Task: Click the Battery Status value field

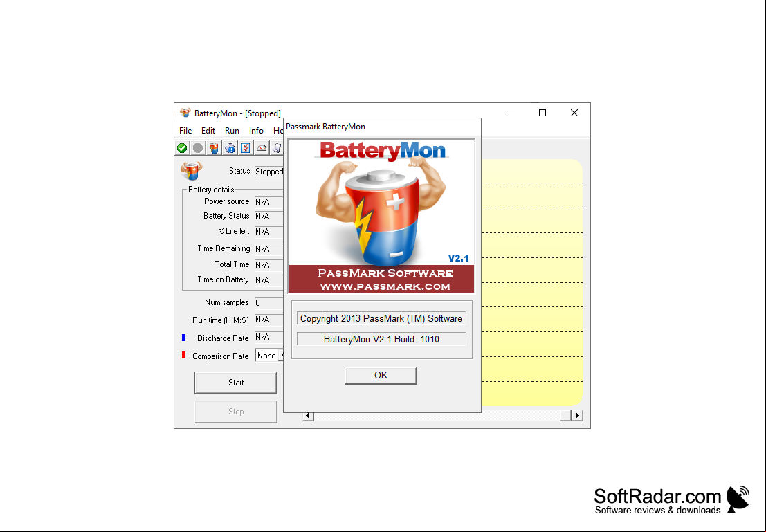Action: point(269,217)
